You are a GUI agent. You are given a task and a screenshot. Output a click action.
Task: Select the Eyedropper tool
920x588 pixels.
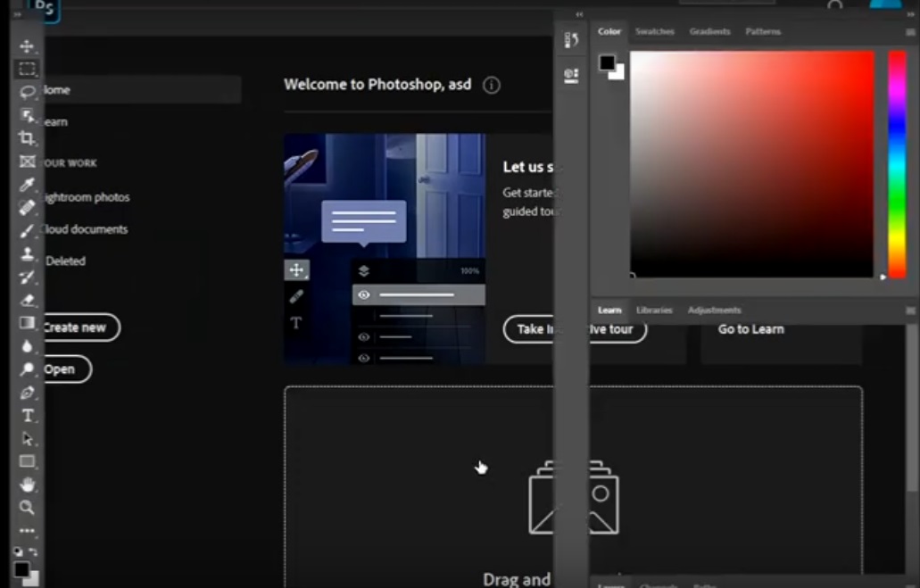28,185
